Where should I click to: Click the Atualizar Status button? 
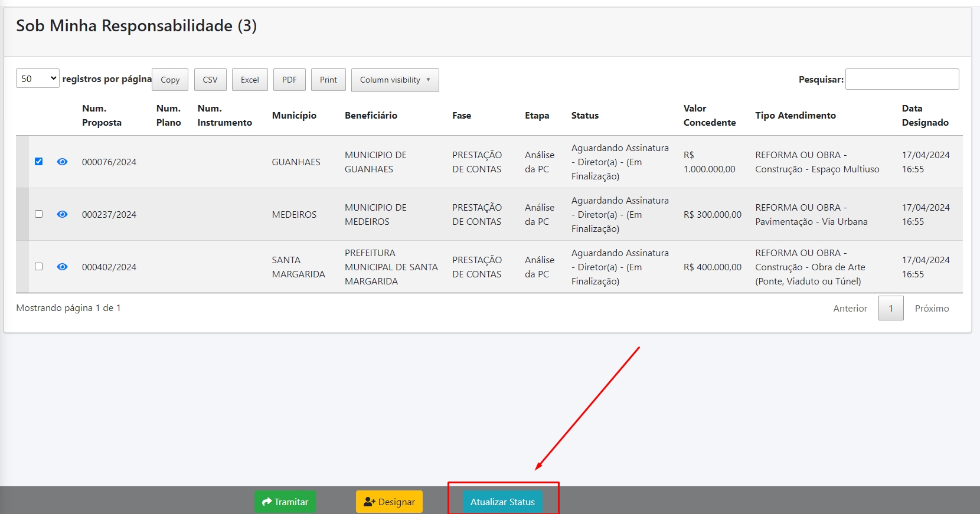pos(502,502)
